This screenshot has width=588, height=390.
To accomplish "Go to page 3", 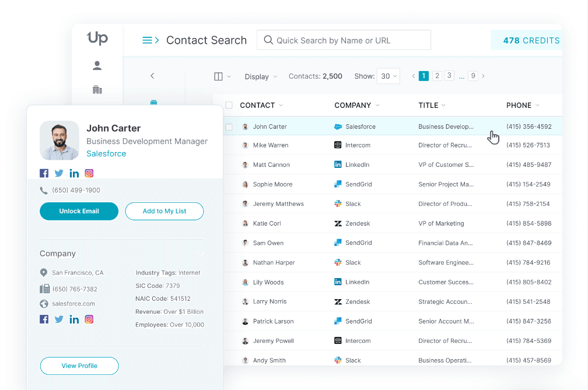I will point(449,75).
